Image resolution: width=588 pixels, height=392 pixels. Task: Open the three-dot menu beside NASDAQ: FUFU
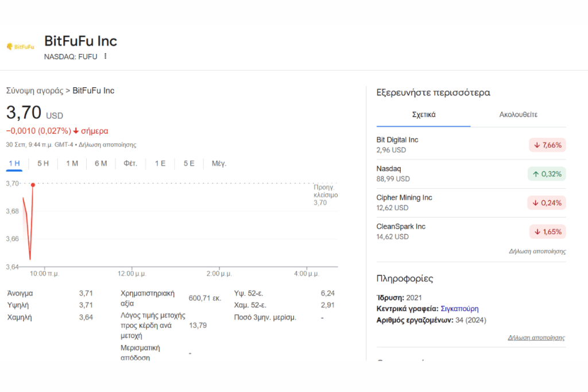[106, 56]
